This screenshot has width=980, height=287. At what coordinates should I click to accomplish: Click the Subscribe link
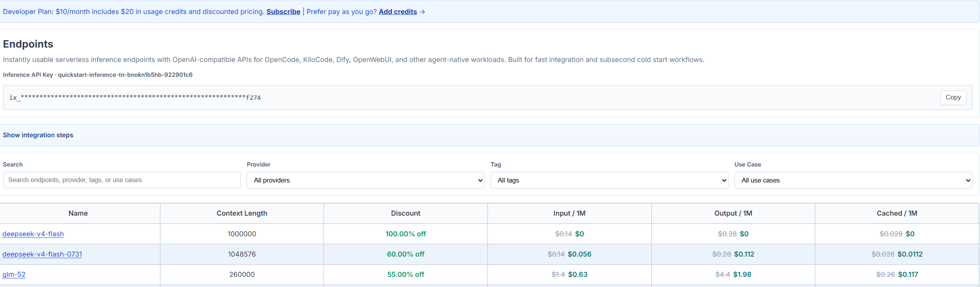coord(283,12)
